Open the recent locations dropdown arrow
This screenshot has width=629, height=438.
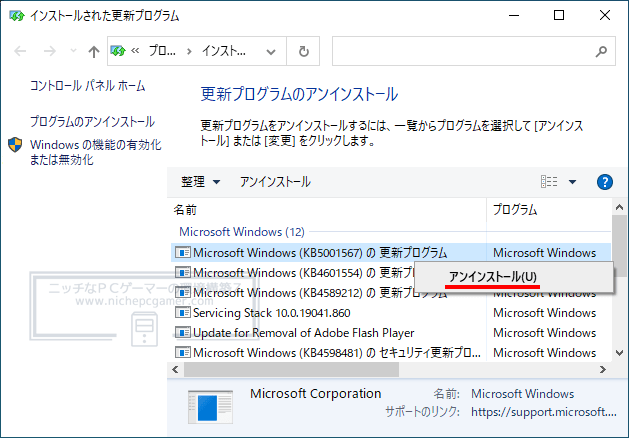point(73,51)
